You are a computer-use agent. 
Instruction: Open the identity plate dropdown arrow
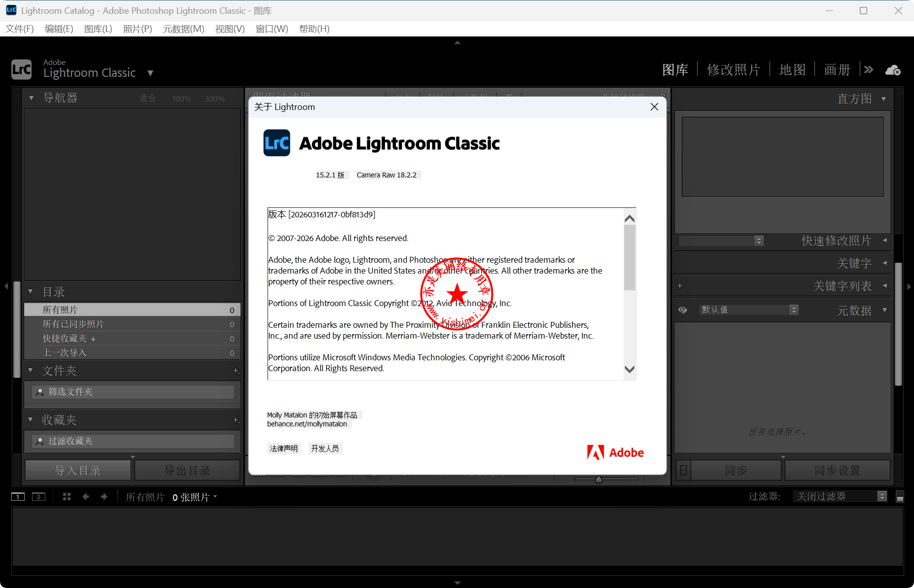[x=150, y=73]
